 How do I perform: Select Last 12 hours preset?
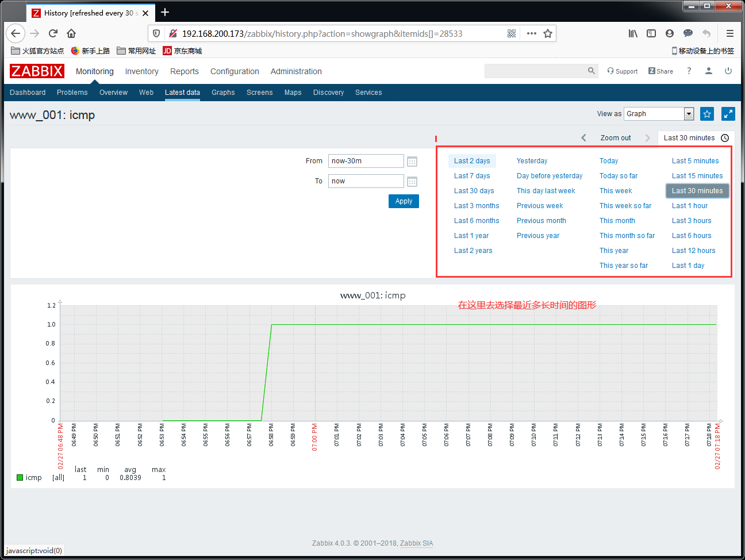694,251
